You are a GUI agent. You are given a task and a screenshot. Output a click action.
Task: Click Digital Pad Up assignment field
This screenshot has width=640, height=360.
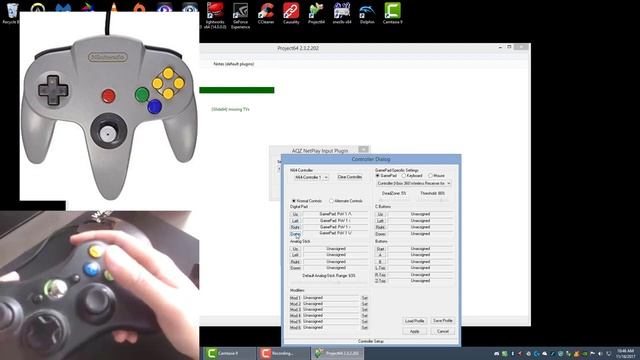tap(336, 214)
